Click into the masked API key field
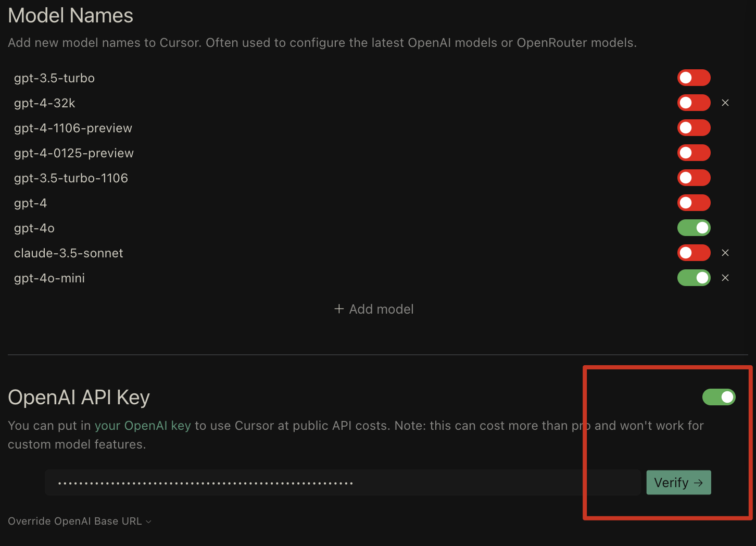 click(343, 482)
